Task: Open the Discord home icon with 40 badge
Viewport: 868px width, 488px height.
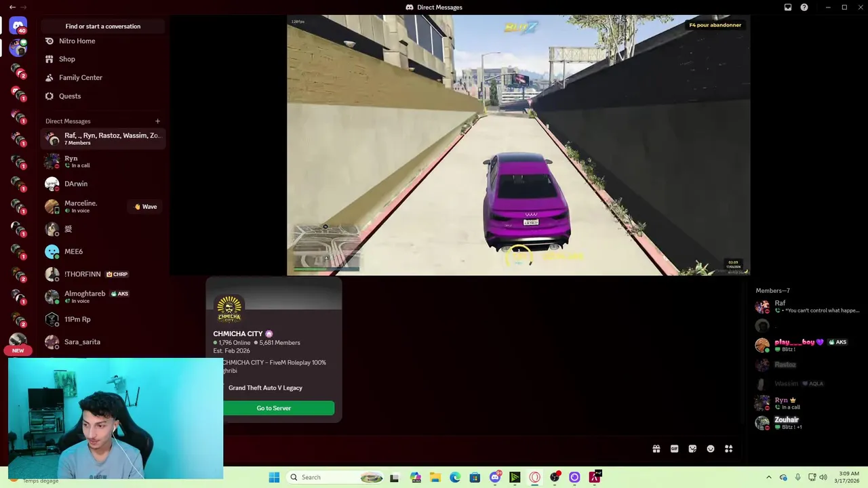Action: pos(18,26)
